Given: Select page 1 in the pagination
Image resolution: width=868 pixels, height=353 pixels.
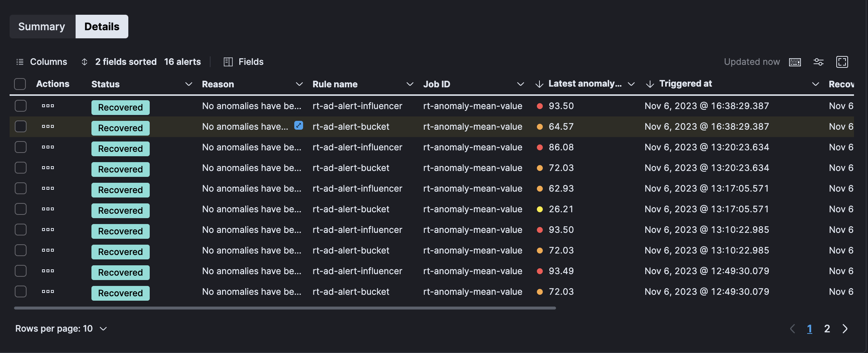Looking at the screenshot, I should tap(809, 329).
